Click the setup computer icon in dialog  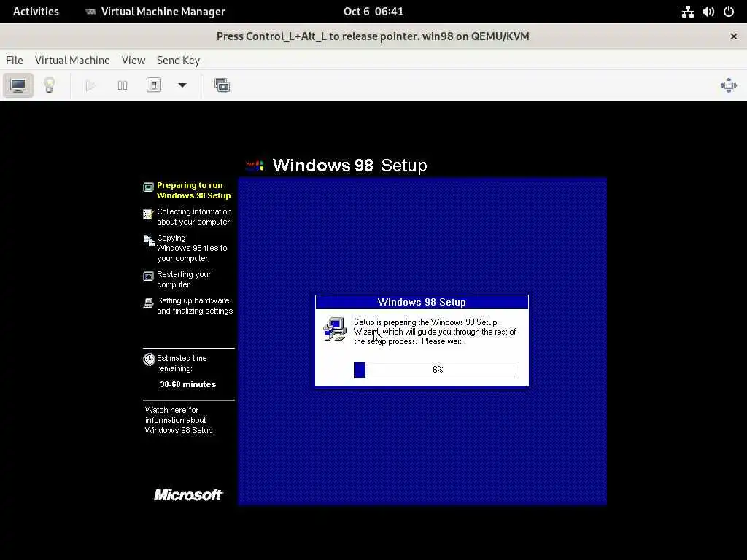(x=335, y=329)
